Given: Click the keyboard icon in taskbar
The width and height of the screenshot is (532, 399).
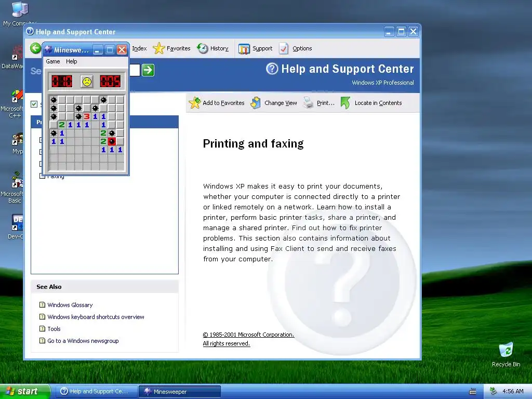Looking at the screenshot, I should coord(473,392).
